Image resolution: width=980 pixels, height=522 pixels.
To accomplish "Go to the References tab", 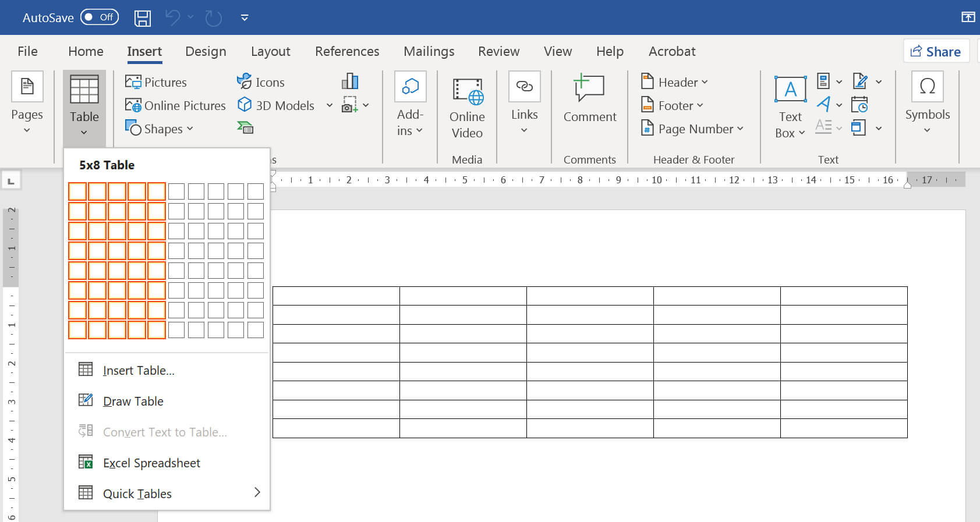I will pyautogui.click(x=347, y=51).
